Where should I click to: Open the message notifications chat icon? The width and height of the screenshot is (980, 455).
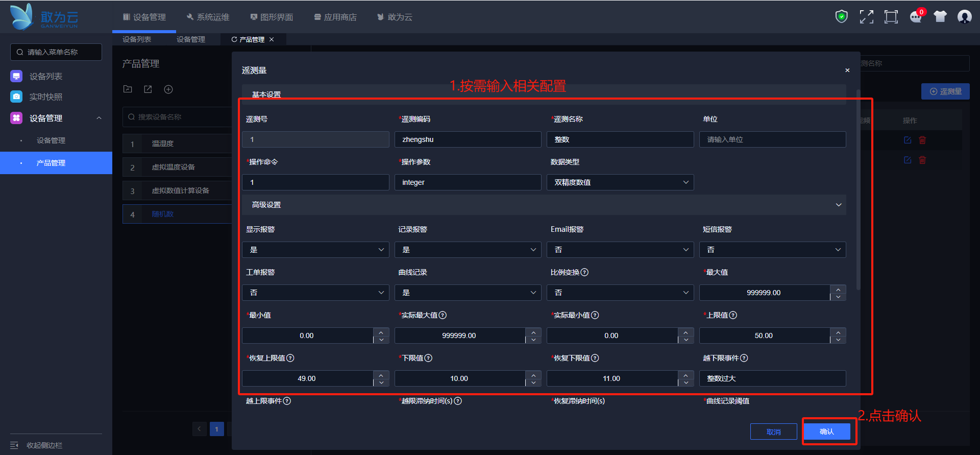(916, 17)
